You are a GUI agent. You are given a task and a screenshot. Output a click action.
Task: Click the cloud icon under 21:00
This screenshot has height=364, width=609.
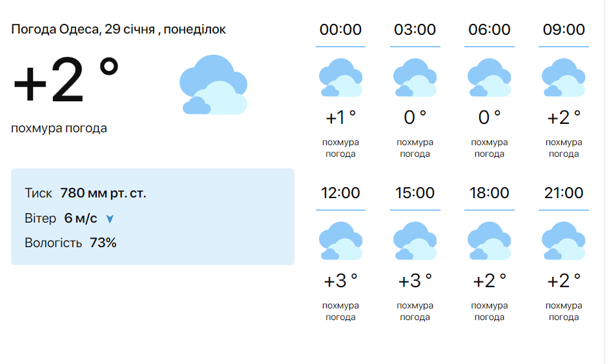pyautogui.click(x=564, y=241)
